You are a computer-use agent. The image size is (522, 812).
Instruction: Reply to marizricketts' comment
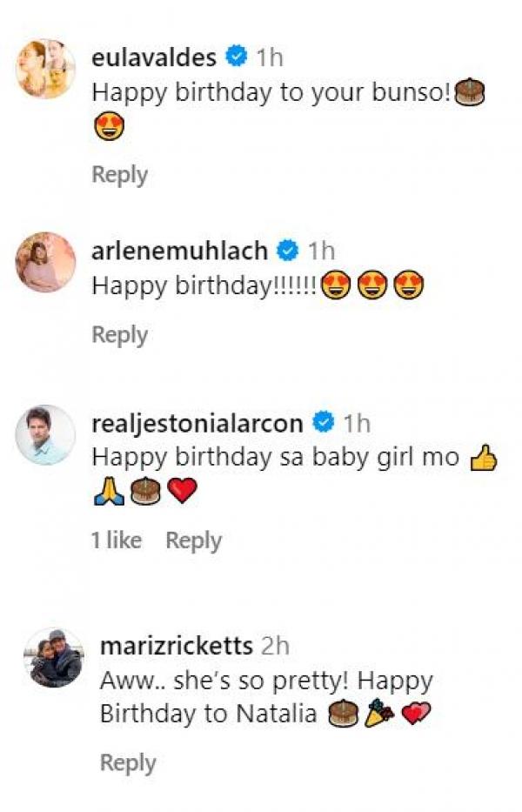[x=128, y=763]
